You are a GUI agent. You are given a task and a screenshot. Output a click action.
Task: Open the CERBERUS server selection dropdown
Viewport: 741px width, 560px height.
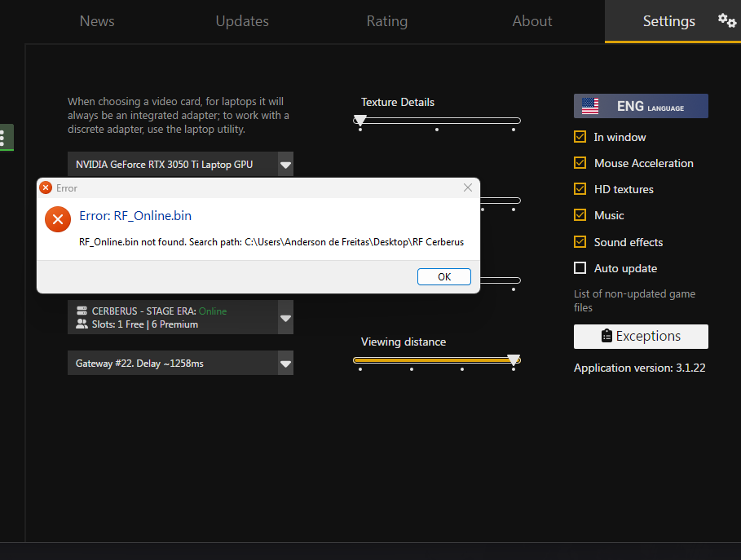point(285,318)
